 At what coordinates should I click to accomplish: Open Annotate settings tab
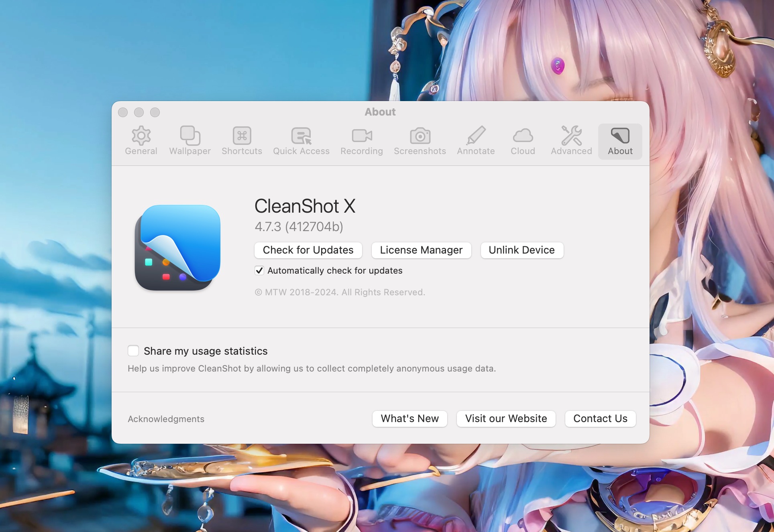click(476, 140)
